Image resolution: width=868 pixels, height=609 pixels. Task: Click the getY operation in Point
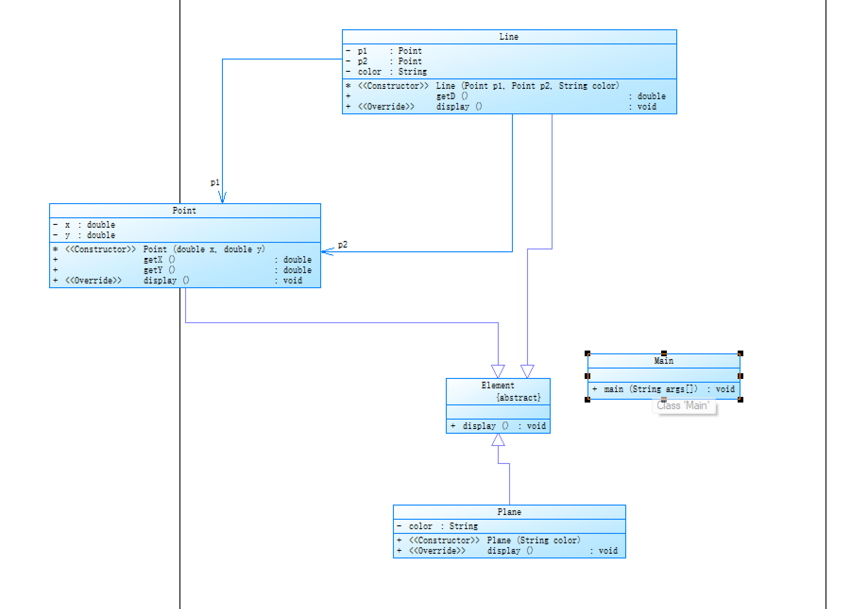(182, 270)
